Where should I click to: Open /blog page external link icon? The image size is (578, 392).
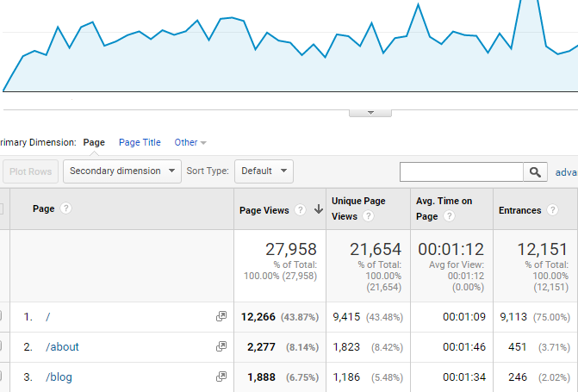click(x=221, y=376)
